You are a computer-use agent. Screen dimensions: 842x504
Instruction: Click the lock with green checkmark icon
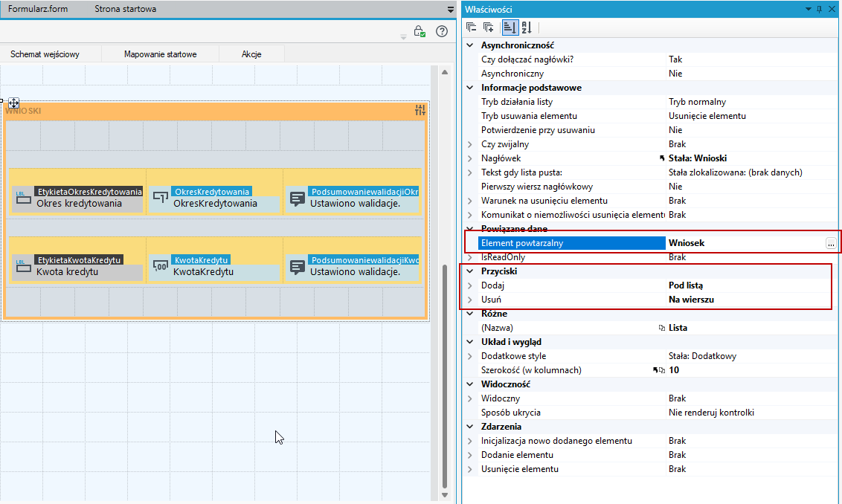[x=420, y=32]
